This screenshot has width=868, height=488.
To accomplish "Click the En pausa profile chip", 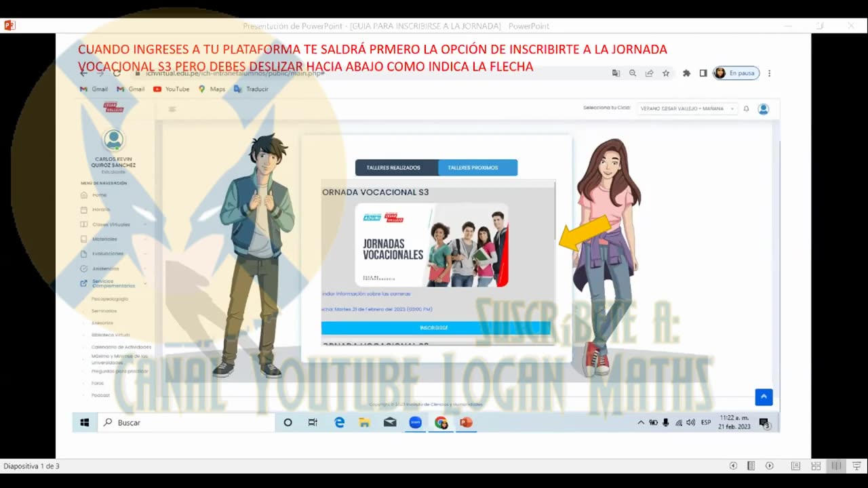I will pos(736,73).
